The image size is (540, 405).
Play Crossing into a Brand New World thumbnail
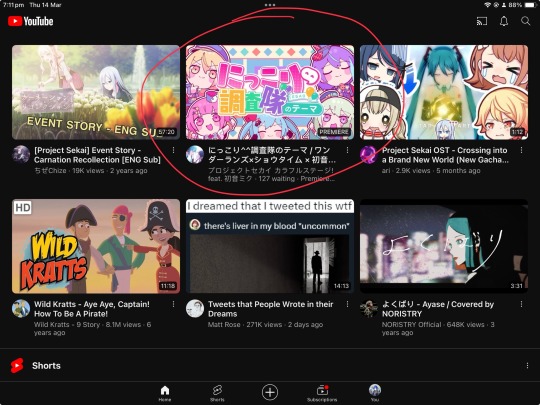(x=444, y=92)
